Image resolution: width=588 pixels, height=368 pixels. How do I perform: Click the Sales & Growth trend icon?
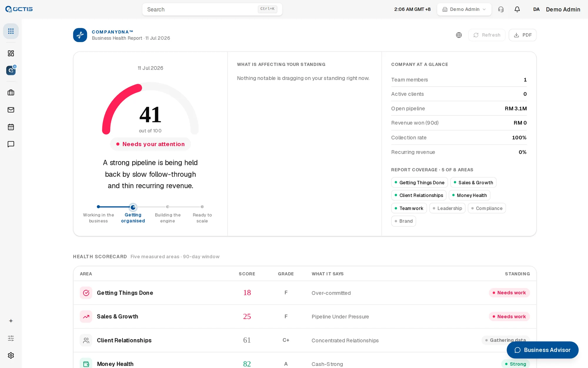tap(86, 316)
